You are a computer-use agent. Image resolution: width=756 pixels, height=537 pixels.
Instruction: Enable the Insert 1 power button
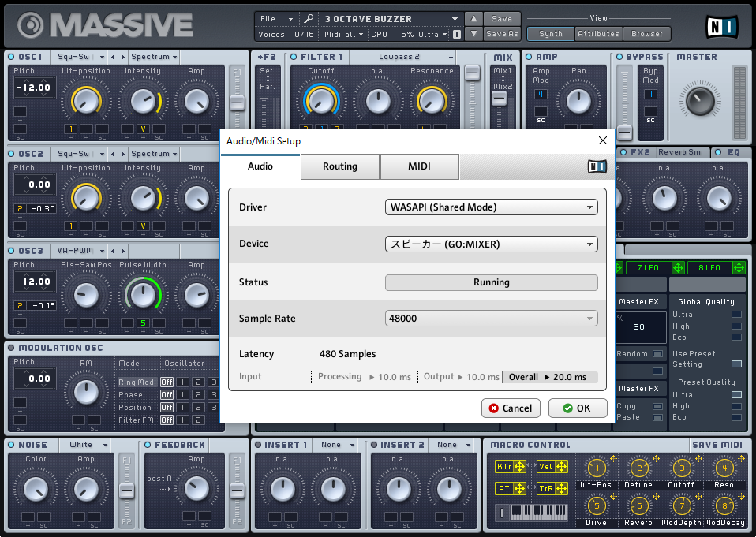(258, 445)
